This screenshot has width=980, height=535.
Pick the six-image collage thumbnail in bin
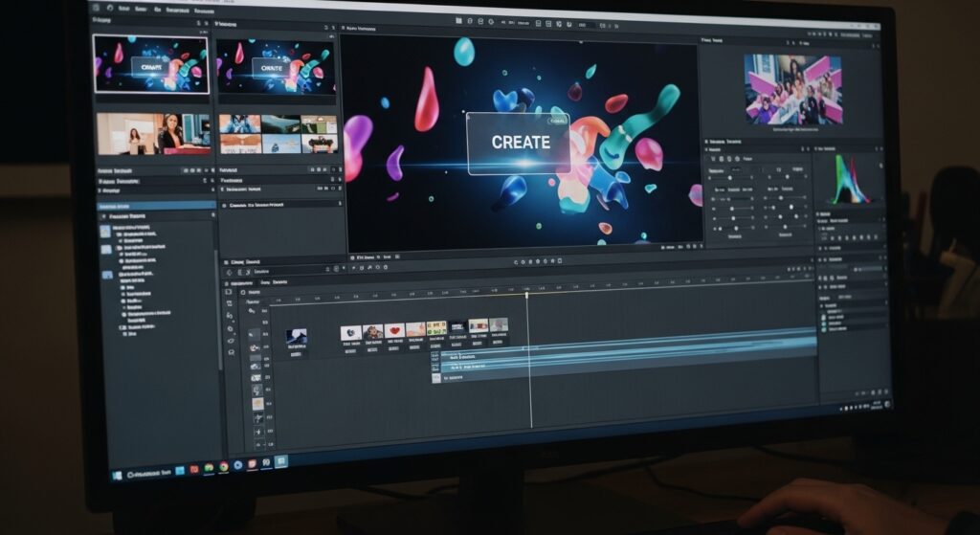click(278, 133)
